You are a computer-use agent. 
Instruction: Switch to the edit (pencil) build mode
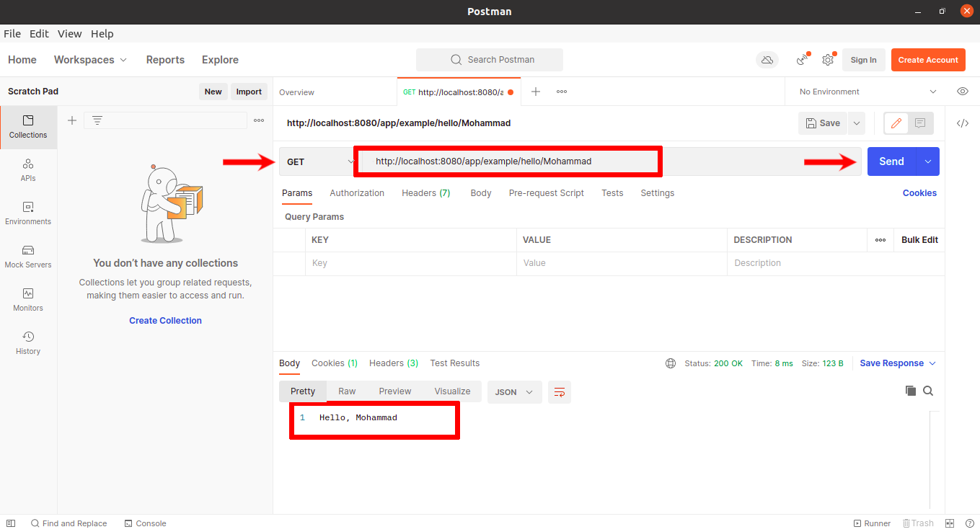[x=896, y=123]
